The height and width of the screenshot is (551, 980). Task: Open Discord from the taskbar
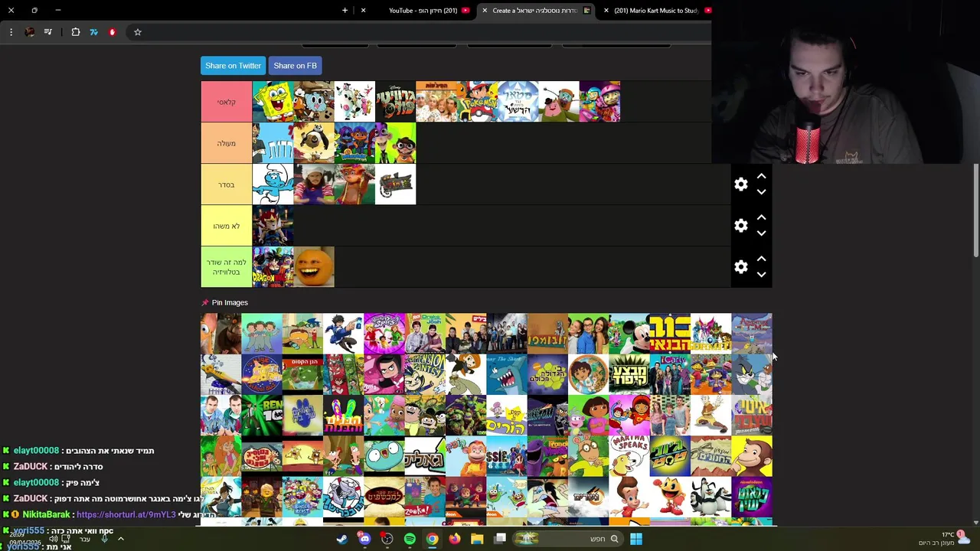tap(364, 539)
